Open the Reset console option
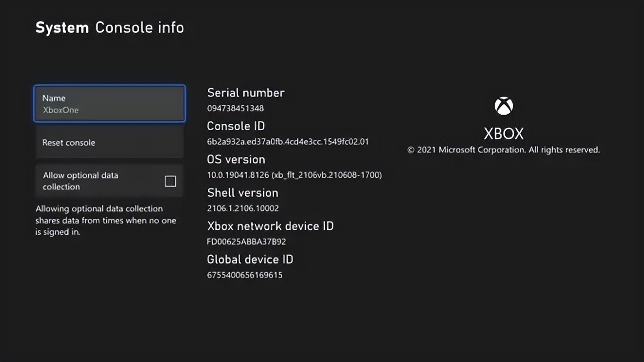644x362 pixels. pyautogui.click(x=109, y=142)
